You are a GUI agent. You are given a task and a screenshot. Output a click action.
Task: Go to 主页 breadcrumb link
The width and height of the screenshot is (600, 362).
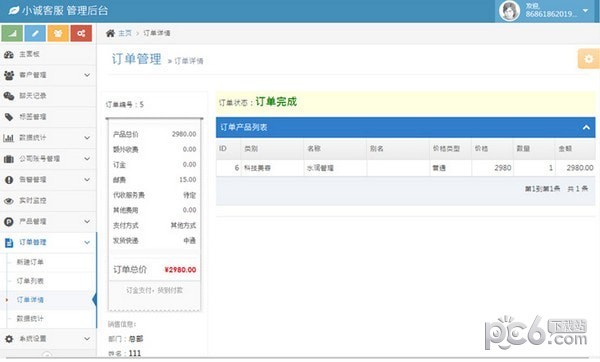125,33
